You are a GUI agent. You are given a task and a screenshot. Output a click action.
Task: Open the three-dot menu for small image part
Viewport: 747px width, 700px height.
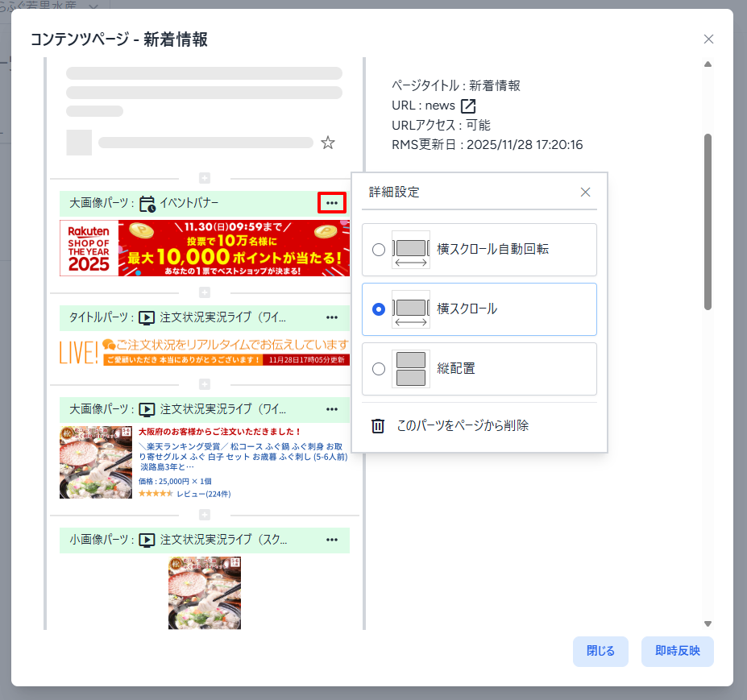[332, 540]
